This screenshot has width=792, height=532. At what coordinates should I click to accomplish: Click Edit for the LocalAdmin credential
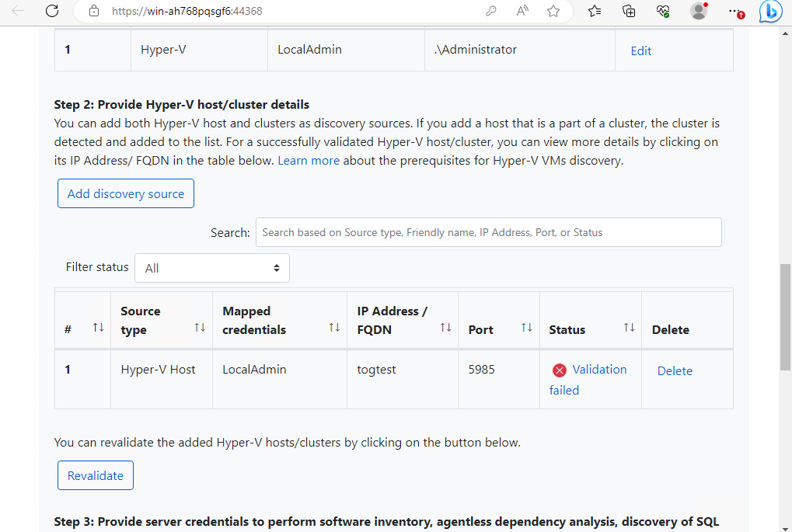pyautogui.click(x=641, y=51)
